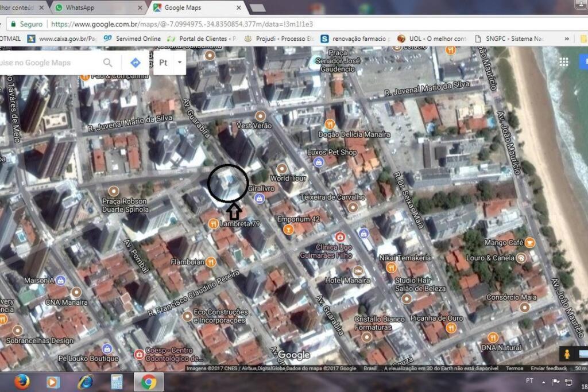Open the Portal de Clientes bookmark
588x392 pixels.
click(x=202, y=38)
